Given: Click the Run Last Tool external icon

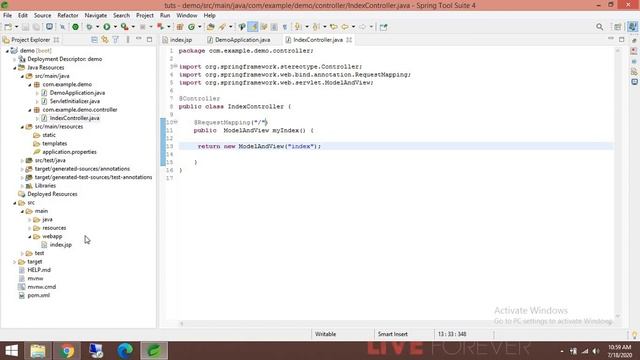Looking at the screenshot, I should click(124, 27).
